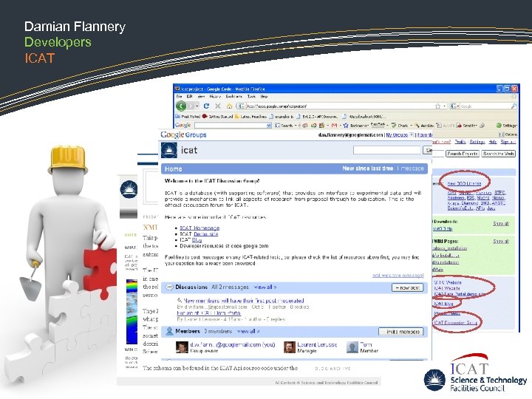
Task: Open the Tools menu in Firefox
Action: [x=251, y=96]
